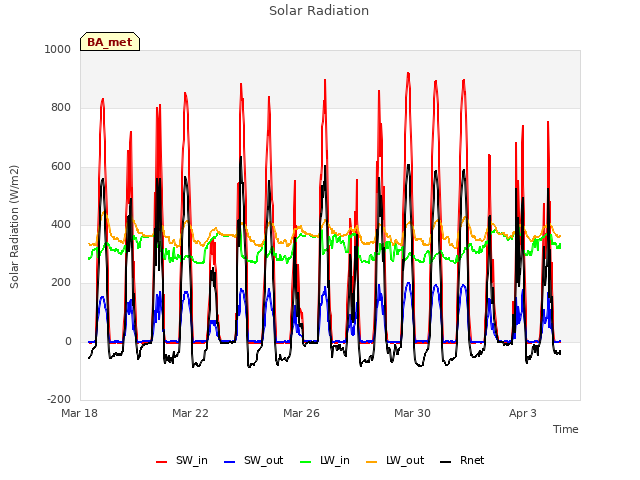The height and width of the screenshot is (480, 640).
Task: Click the 600 y-axis tick label
Action: point(61,167)
